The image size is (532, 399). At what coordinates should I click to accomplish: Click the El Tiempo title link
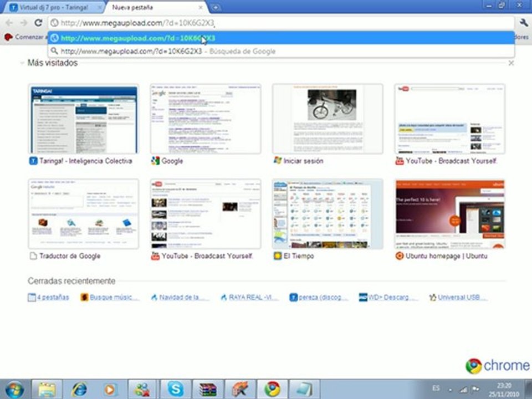coord(299,256)
